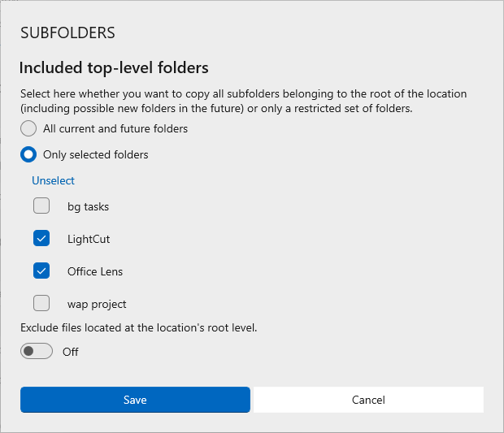The image size is (504, 433).
Task: Select the 'All current and future folders' radio button
Action: coord(28,128)
